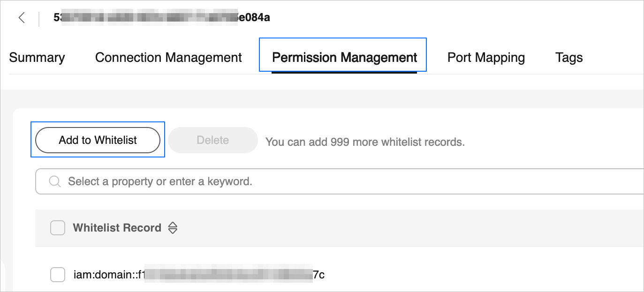Click the 999 more whitelist records hint
Screen dimensions: 644x292
click(365, 142)
